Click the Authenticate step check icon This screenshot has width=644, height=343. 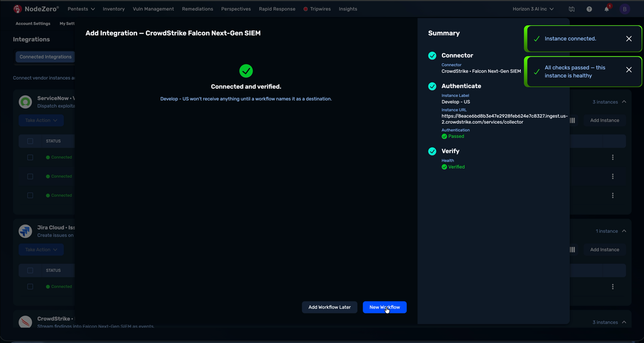[x=432, y=86]
